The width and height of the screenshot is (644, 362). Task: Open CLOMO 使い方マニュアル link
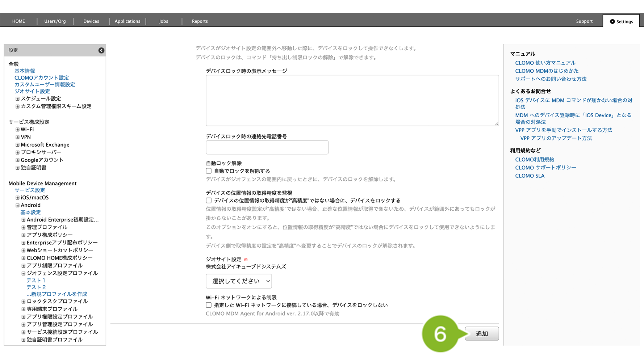545,63
